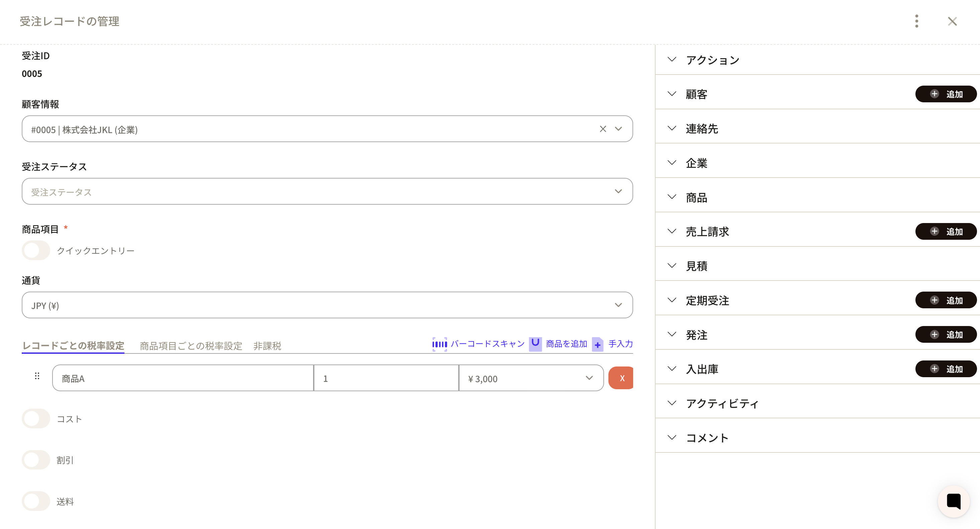Turn on the コスト switch
The height and width of the screenshot is (529, 980).
tap(36, 419)
